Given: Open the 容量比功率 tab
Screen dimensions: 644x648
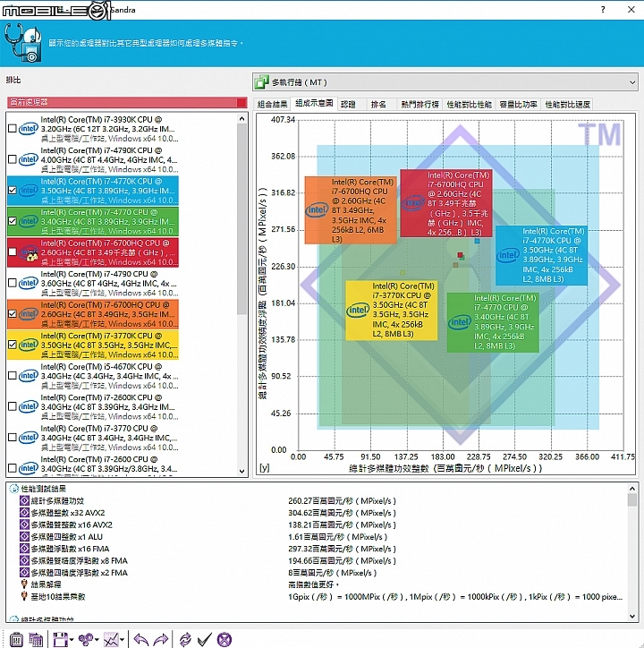Looking at the screenshot, I should tap(518, 104).
